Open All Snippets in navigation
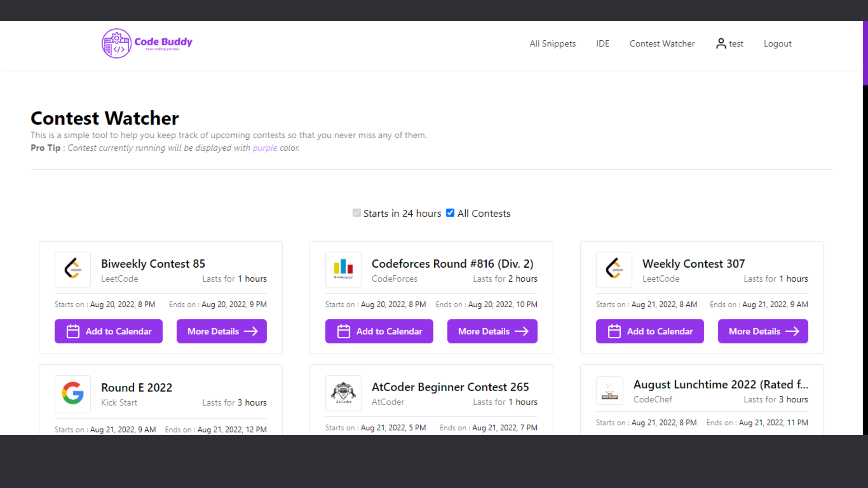 coord(552,44)
